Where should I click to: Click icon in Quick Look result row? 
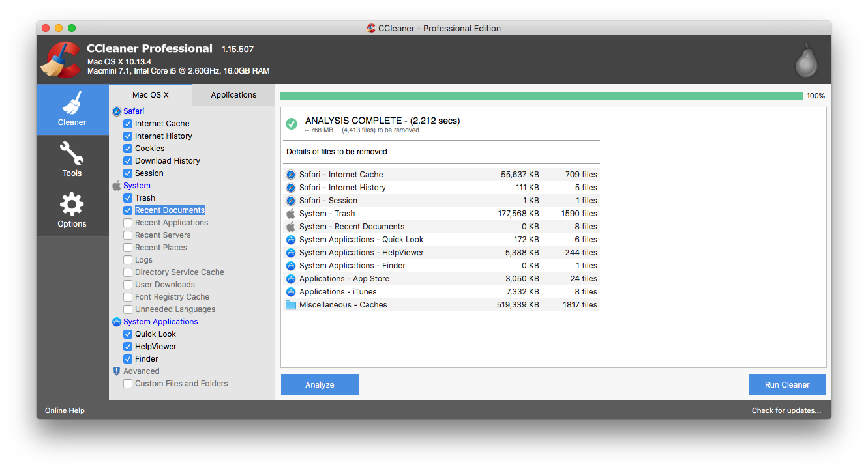pyautogui.click(x=291, y=240)
